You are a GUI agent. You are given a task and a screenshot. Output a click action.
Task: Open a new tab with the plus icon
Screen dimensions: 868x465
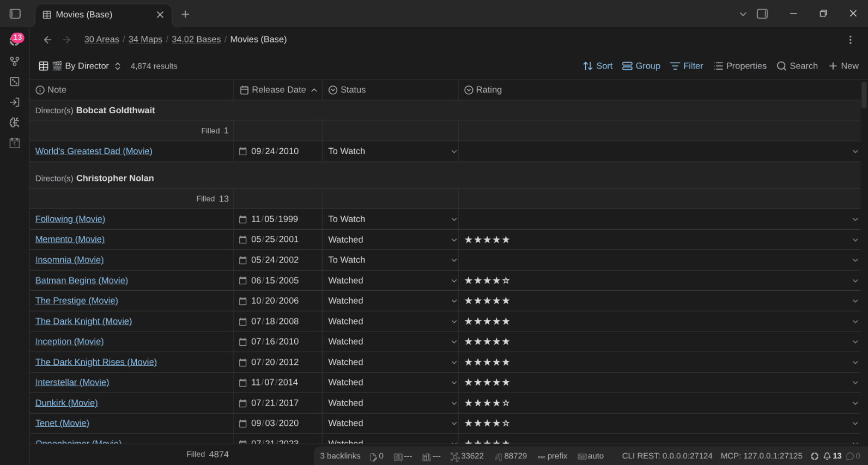[x=185, y=14]
